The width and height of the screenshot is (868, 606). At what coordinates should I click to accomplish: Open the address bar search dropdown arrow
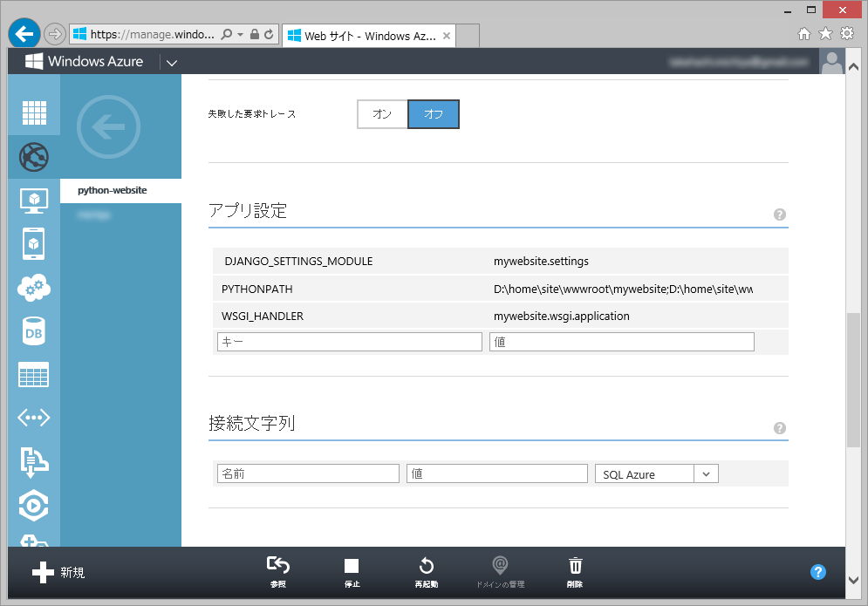click(x=240, y=35)
